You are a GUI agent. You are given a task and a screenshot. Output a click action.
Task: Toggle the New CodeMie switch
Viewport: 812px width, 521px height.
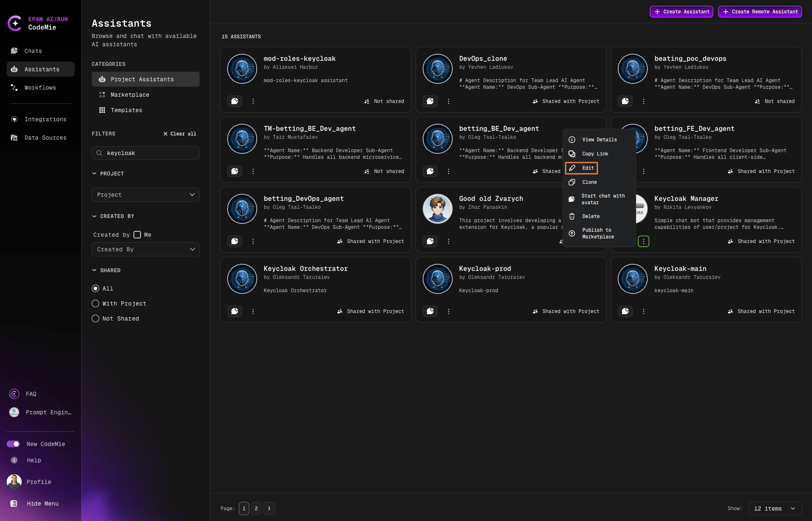coord(13,444)
